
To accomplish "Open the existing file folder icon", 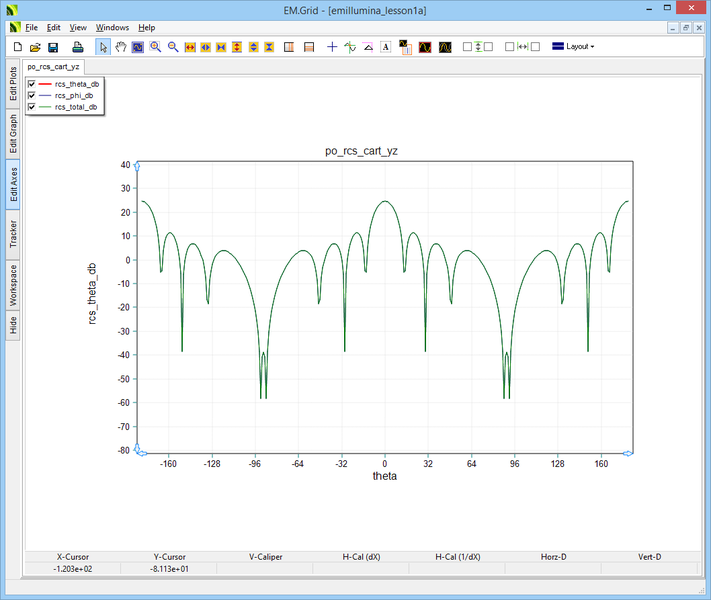I will coord(35,47).
